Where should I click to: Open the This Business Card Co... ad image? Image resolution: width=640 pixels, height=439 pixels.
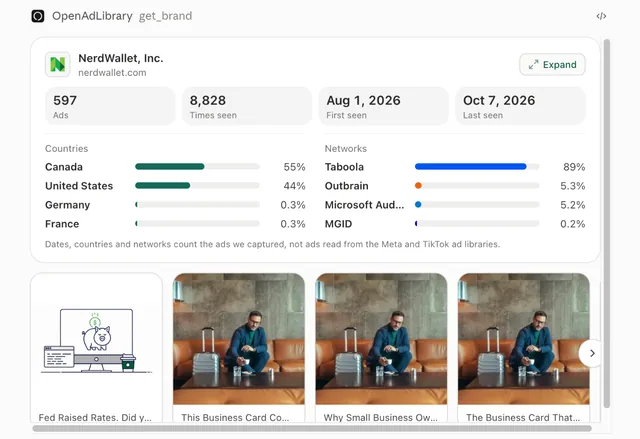[239, 339]
